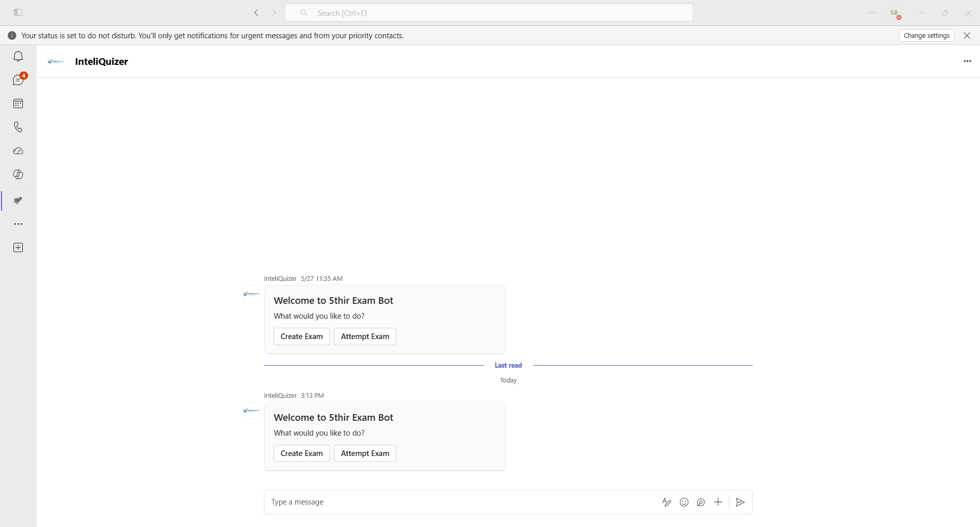Open Chat with 4 unread badge
This screenshot has height=527, width=980.
(18, 80)
